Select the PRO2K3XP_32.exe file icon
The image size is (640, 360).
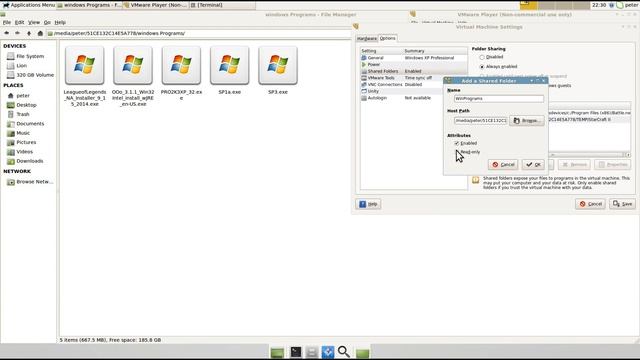tap(181, 65)
